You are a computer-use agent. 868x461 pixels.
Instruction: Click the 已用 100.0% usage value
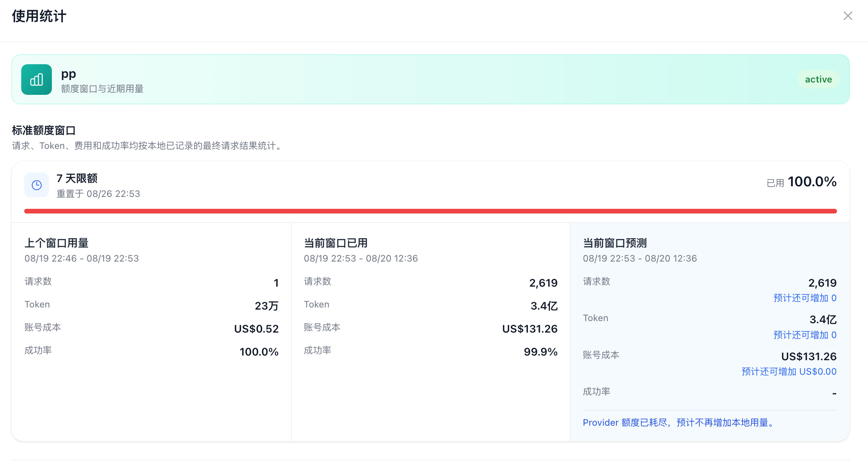[x=801, y=182]
